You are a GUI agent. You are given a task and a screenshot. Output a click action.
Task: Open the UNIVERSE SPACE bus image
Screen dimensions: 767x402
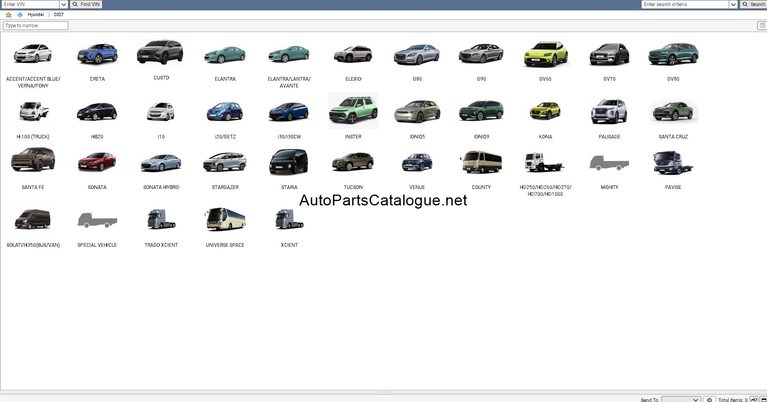[225, 220]
